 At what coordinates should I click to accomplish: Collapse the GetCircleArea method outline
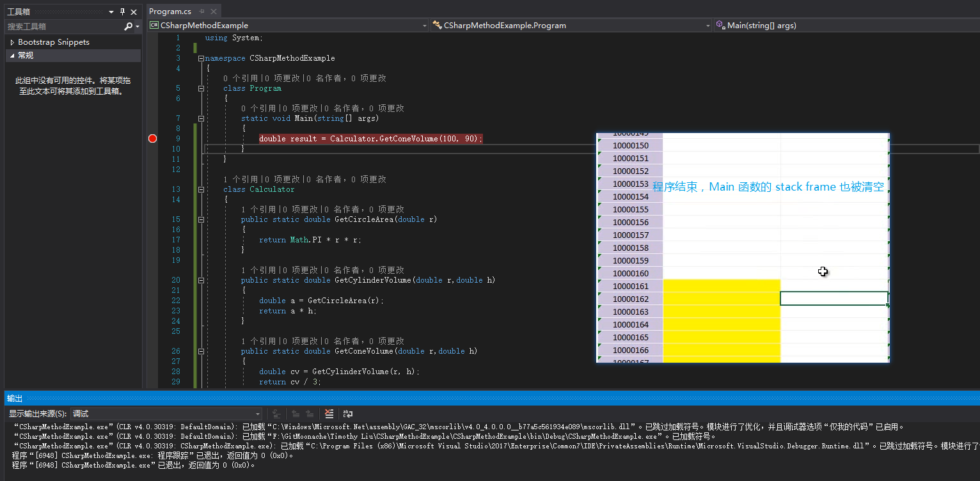click(202, 219)
